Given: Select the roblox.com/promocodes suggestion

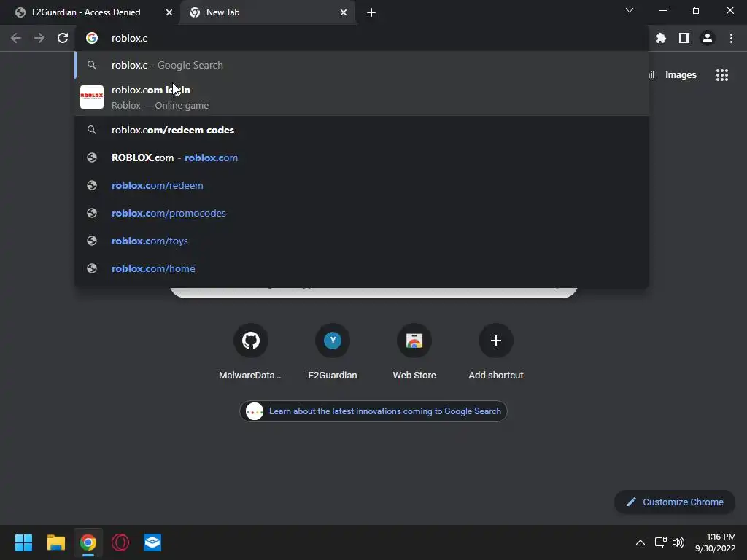Looking at the screenshot, I should pyautogui.click(x=362, y=213).
